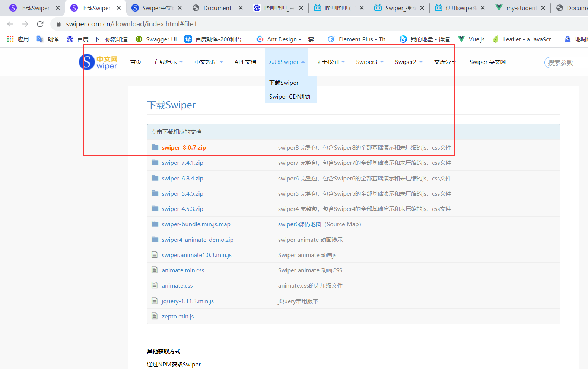
Task: Open the 百度翻译 bookmark
Action: pos(215,39)
